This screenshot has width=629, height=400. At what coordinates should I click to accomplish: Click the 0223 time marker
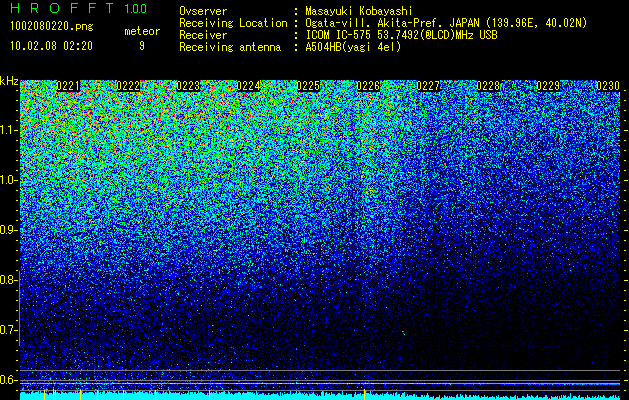[188, 86]
